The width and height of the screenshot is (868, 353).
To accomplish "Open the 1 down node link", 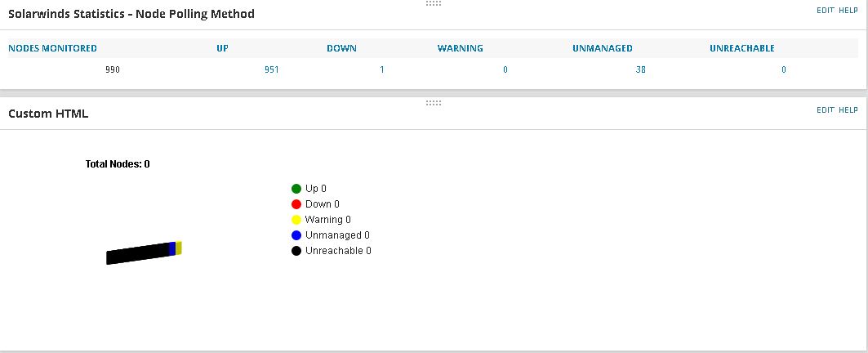I will point(382,69).
